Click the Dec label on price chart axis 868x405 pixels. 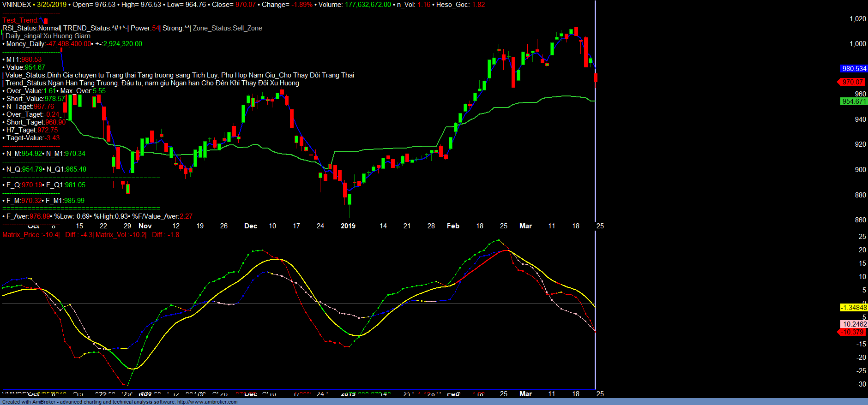251,226
